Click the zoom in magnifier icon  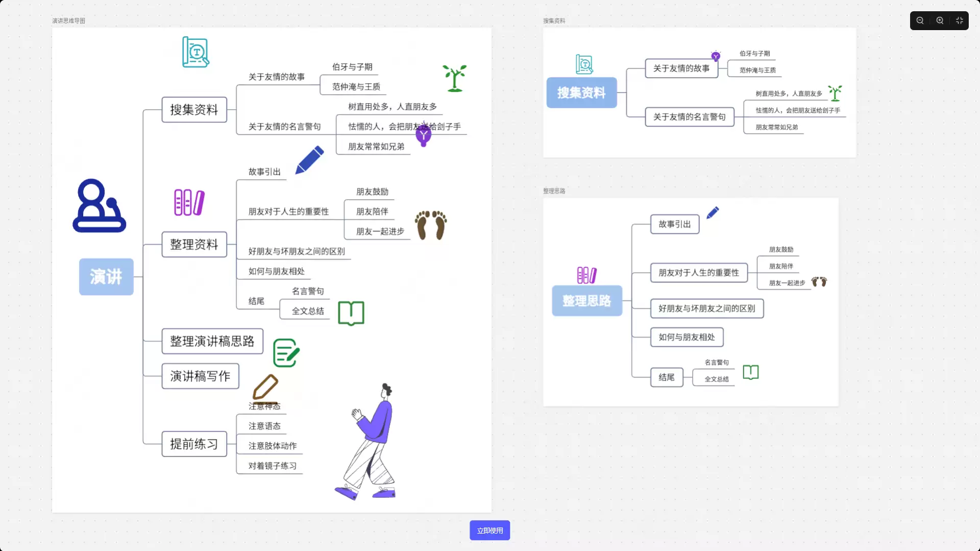(940, 20)
